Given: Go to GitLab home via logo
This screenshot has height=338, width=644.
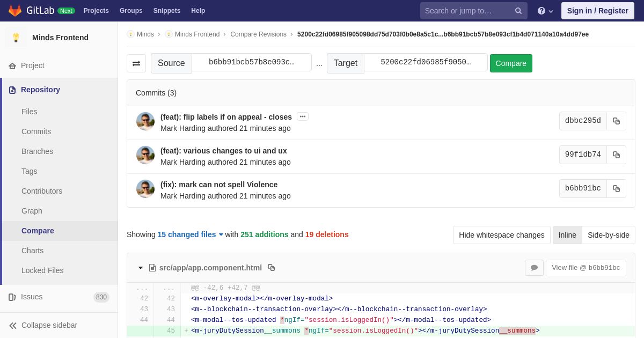Looking at the screenshot, I should tap(15, 11).
